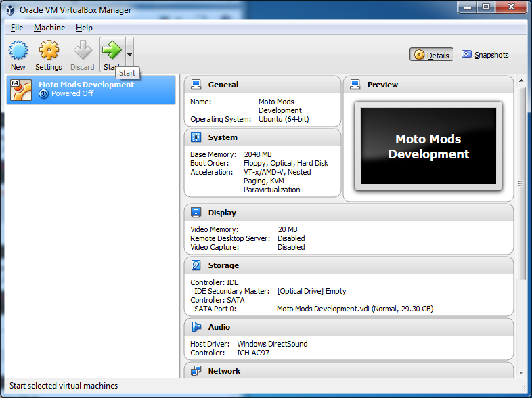Maximize the VirtualBox Manager window
This screenshot has width=532, height=398.
coord(486,7)
